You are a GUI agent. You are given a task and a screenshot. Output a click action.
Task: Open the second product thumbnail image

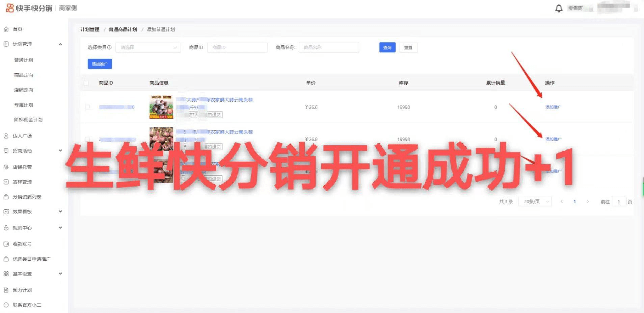161,139
